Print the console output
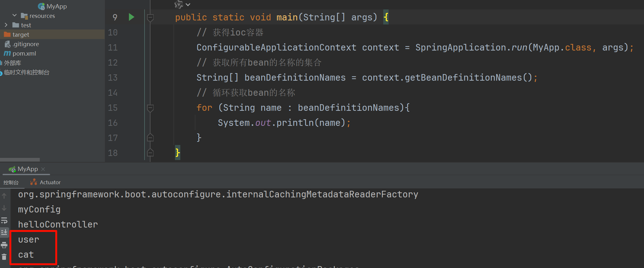Screen dimensions: 644x268 pyautogui.click(x=4, y=245)
